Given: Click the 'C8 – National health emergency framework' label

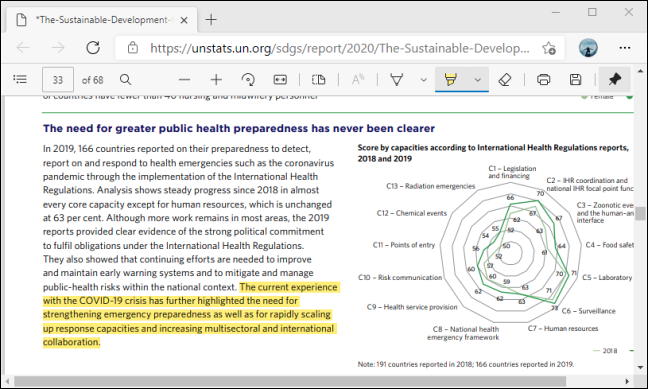Looking at the screenshot, I should 463,333.
